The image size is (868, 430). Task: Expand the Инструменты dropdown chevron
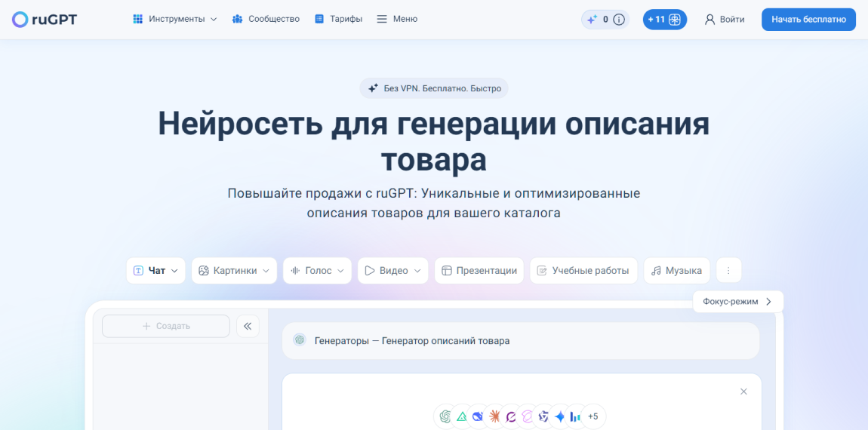[x=214, y=20]
